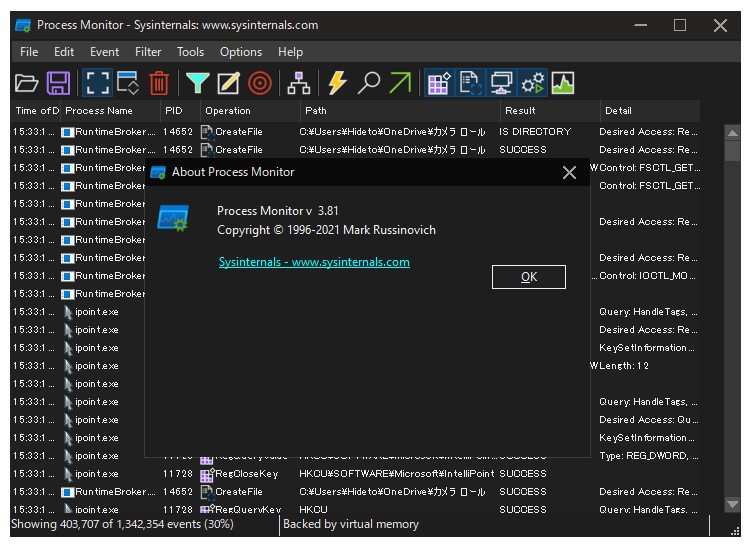
Task: Open the Help menu
Action: tap(290, 52)
